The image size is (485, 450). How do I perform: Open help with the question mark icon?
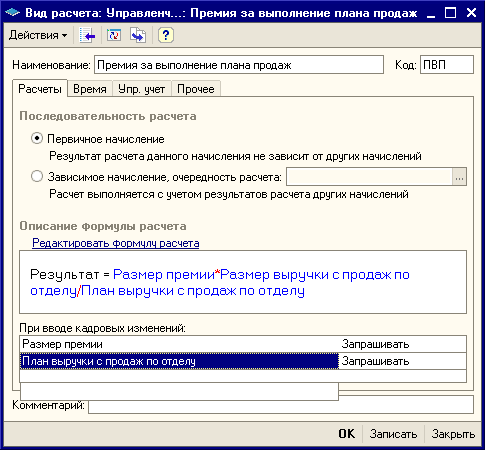166,35
